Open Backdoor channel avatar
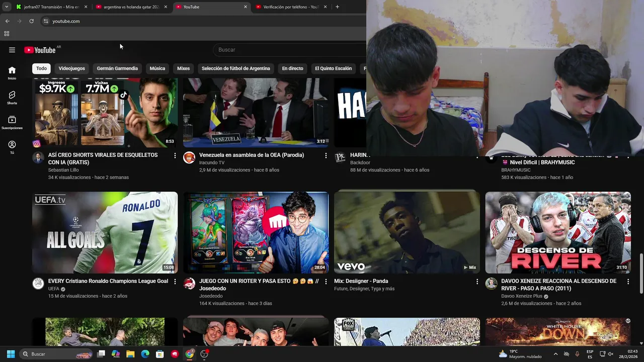Image resolution: width=644 pixels, height=362 pixels. (340, 158)
